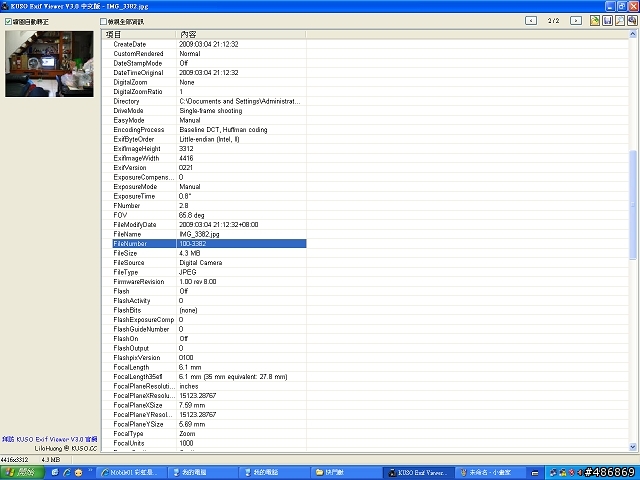The width and height of the screenshot is (640, 480).
Task: Click the scroll down arrow of the list
Action: coord(633,447)
